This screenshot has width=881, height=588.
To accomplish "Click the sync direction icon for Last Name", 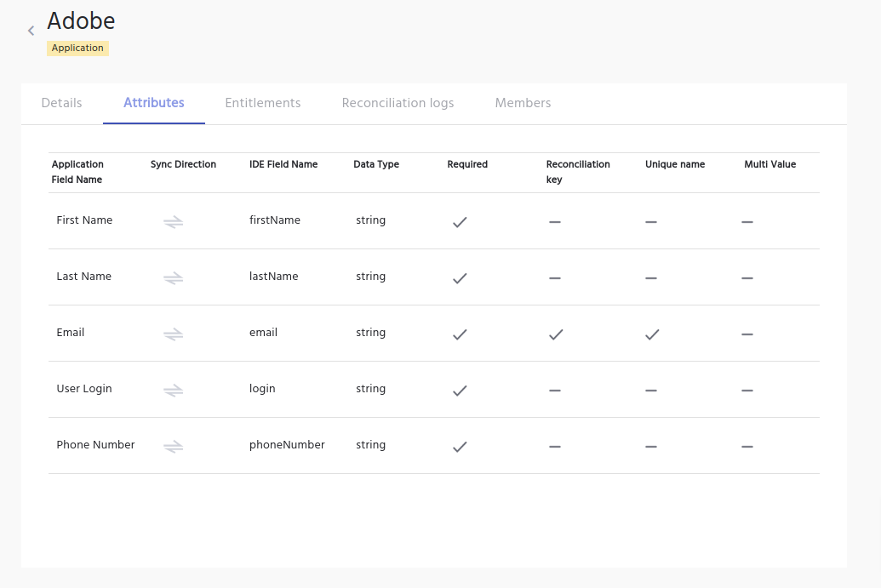I will point(174,277).
